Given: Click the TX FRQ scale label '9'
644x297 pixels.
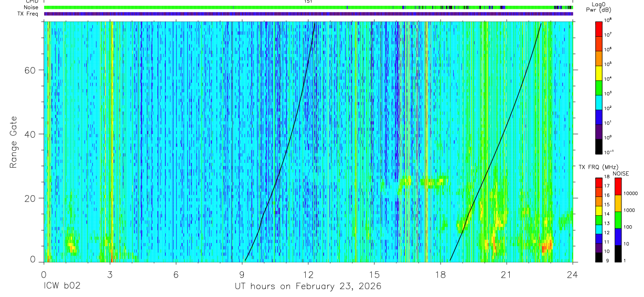Looking at the screenshot, I should pos(606,260).
